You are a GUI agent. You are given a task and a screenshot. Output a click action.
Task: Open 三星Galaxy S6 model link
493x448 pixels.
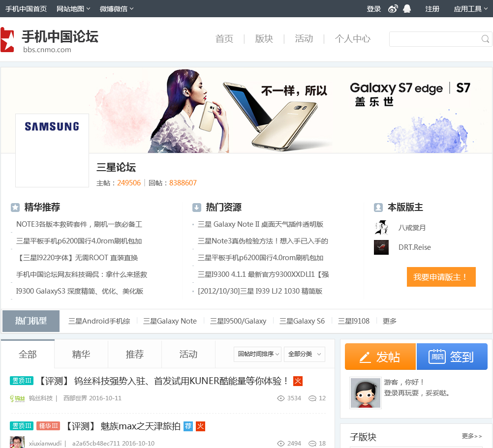click(x=302, y=321)
